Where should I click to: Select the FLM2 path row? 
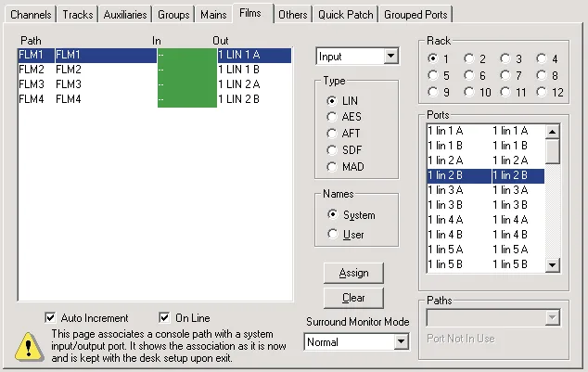pos(155,70)
